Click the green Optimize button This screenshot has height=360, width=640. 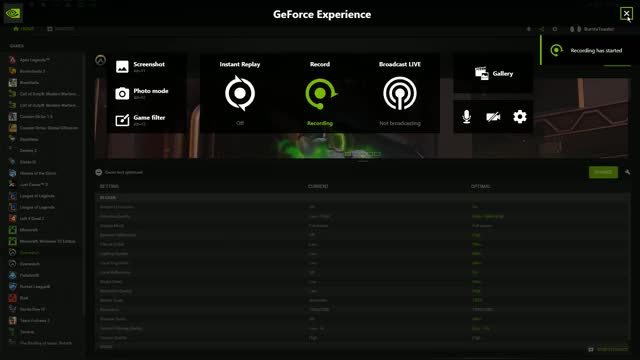point(603,172)
